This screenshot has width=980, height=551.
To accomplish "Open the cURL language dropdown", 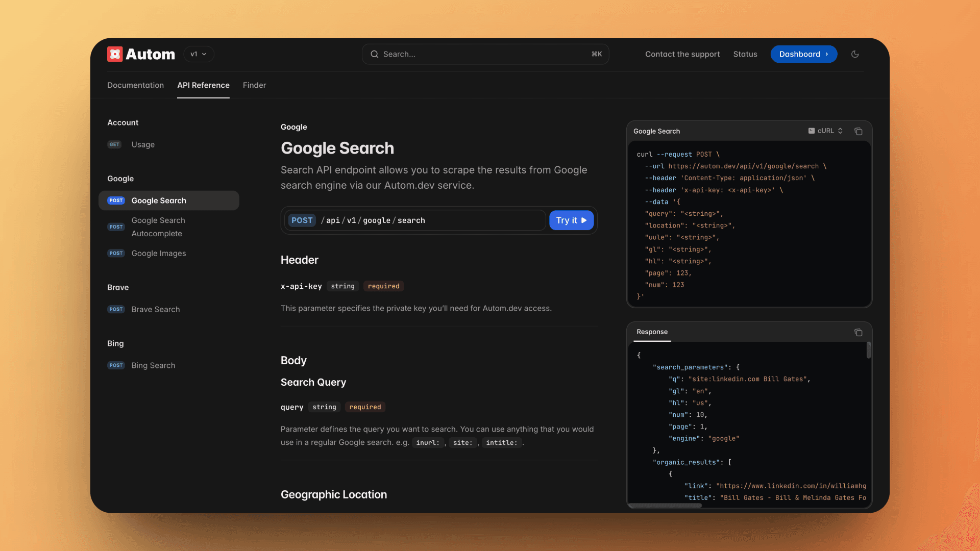I will [825, 131].
